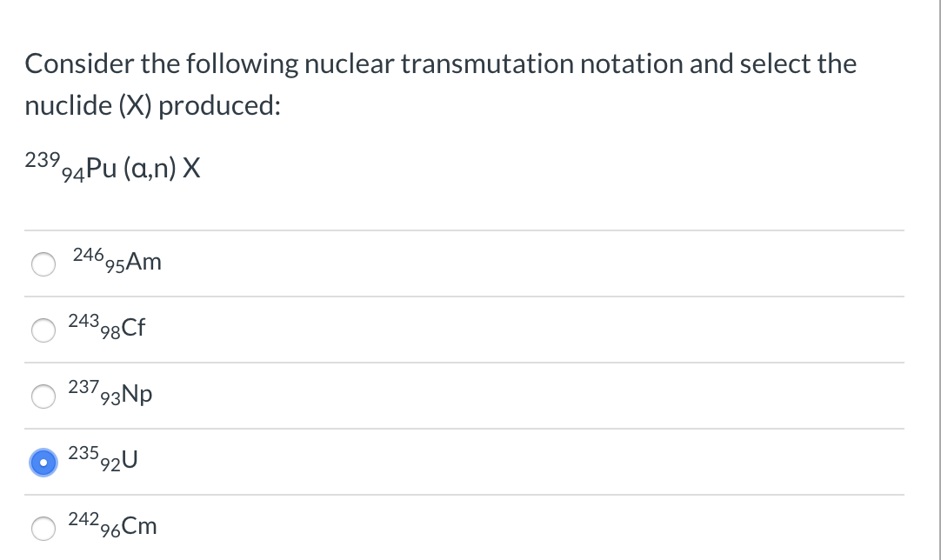The image size is (941, 560).
Task: Select the 242 96 Cm radio button
Action: point(43,528)
